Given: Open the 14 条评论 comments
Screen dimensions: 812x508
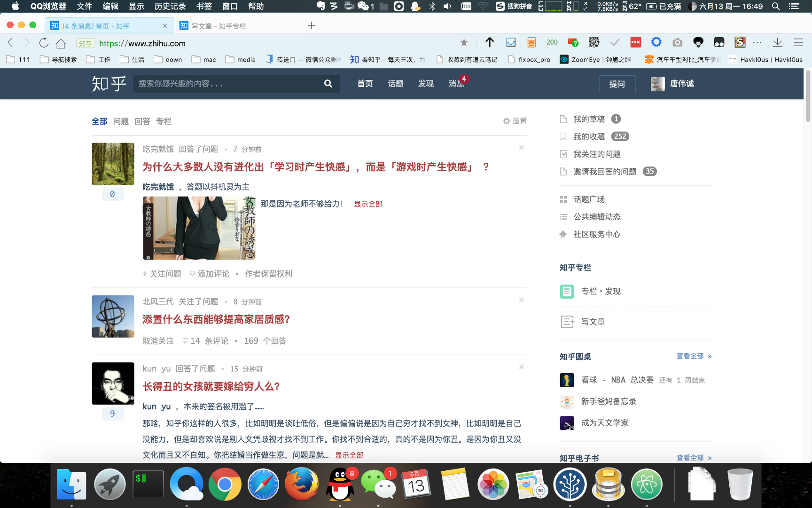Looking at the screenshot, I should click(x=205, y=341).
